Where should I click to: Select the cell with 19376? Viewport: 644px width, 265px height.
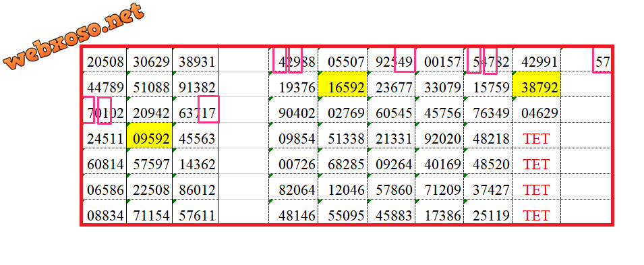pyautogui.click(x=293, y=84)
